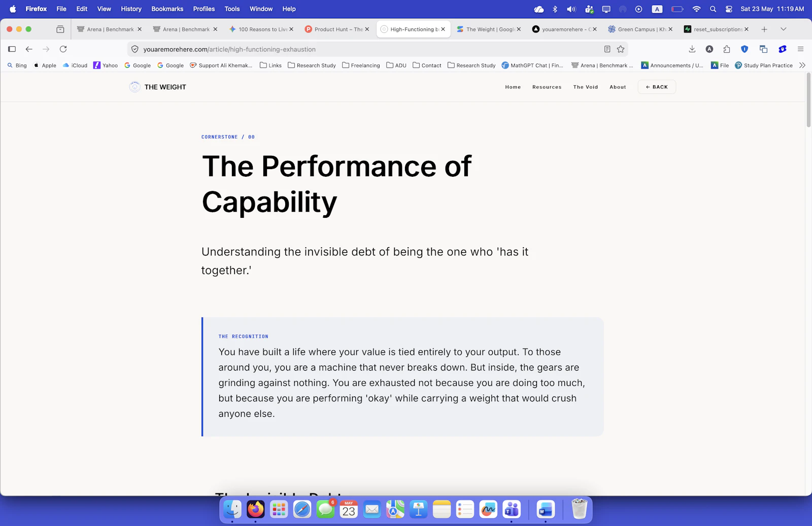Open a new tab with the plus button
This screenshot has width=812, height=526.
[764, 29]
